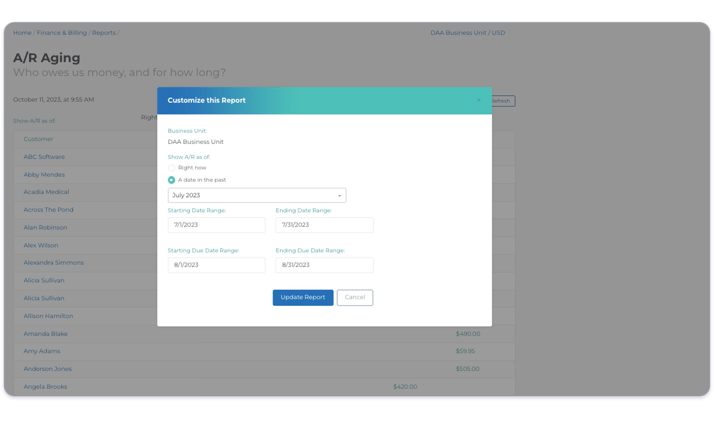Open Amy Adams customer row

42,351
